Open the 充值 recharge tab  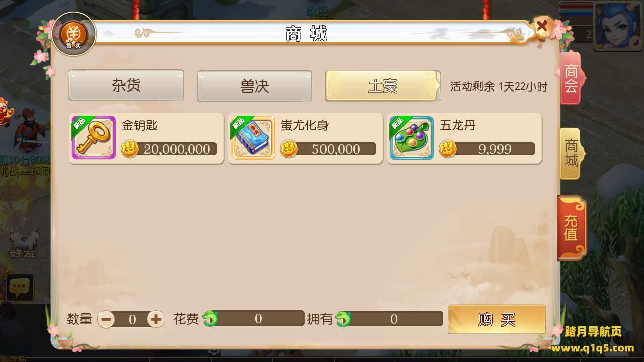click(572, 227)
